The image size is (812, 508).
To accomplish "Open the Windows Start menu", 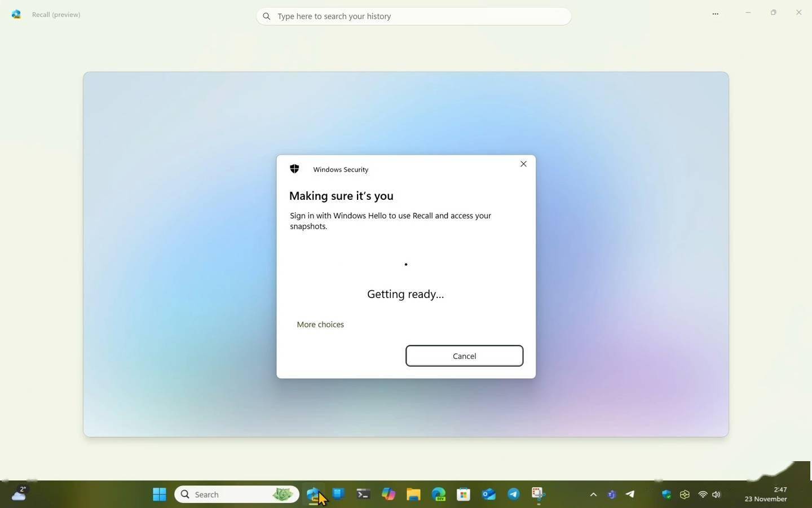I will (160, 494).
